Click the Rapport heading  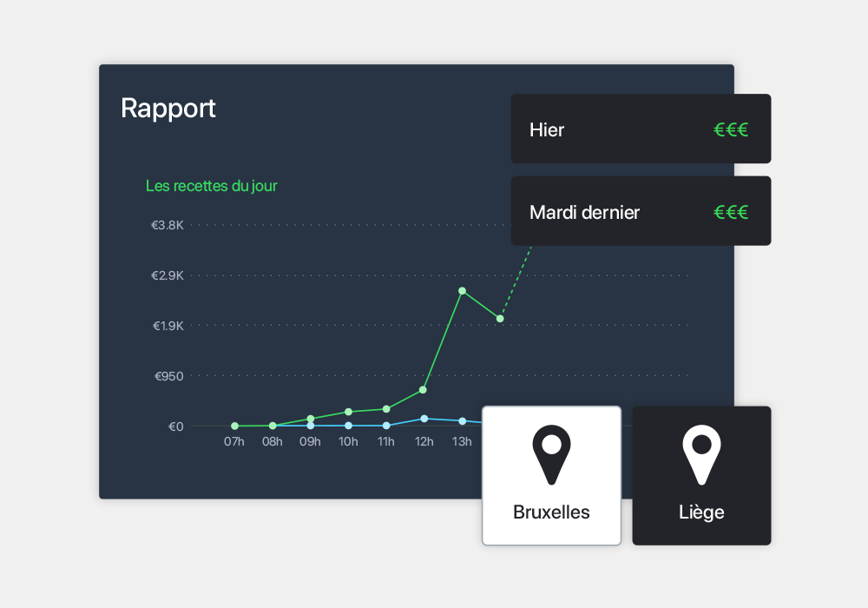pyautogui.click(x=168, y=108)
